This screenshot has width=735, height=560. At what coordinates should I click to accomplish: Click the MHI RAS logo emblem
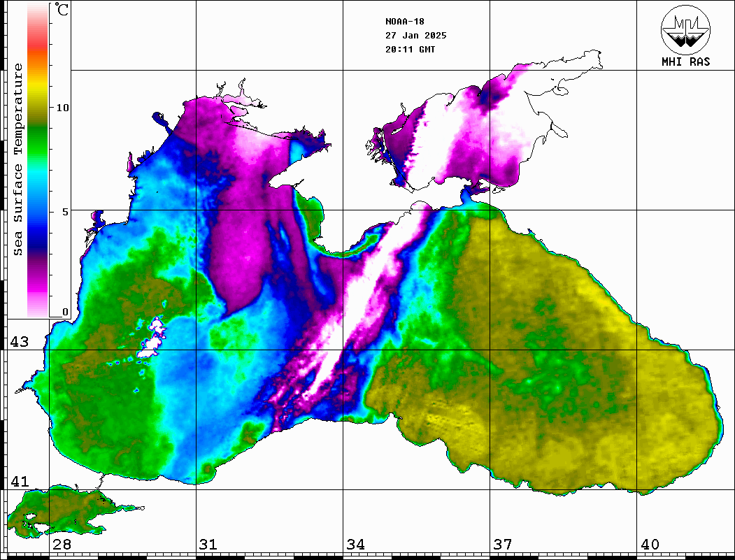pos(685,29)
